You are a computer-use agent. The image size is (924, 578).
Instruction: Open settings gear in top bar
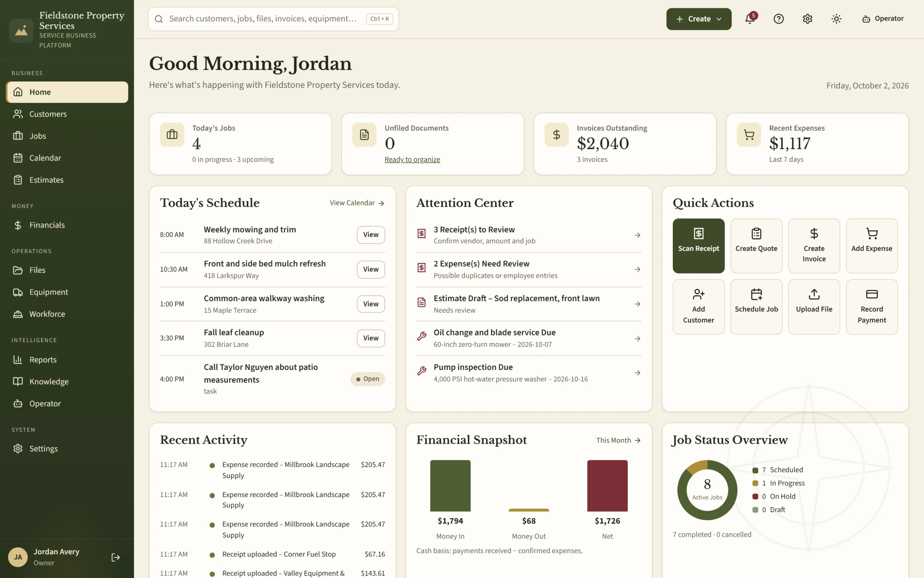point(807,19)
